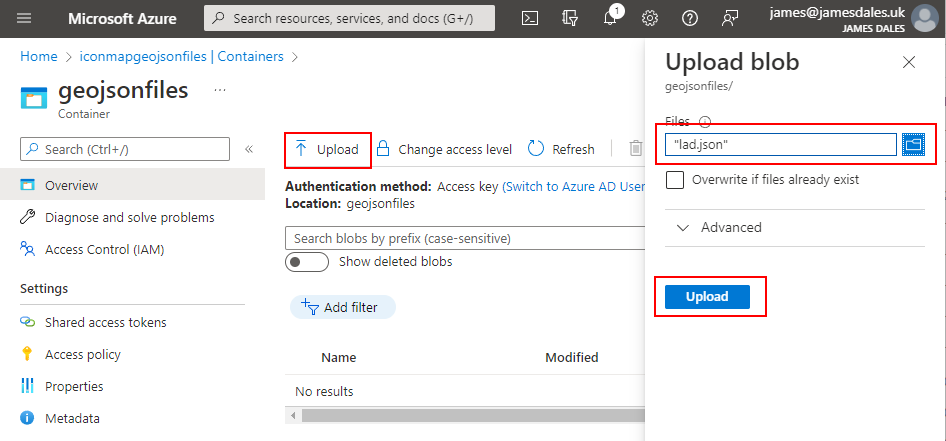
Task: Launch Cloud Shell from the top bar
Action: (530, 18)
